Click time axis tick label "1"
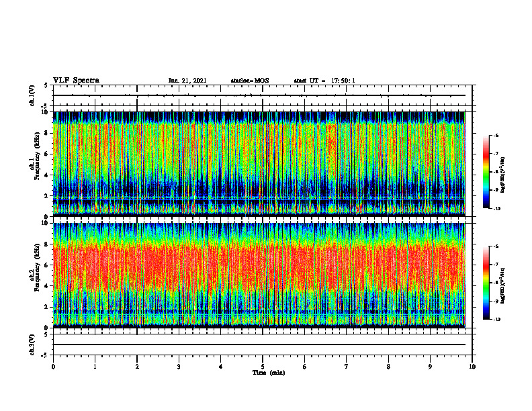 coord(95,367)
